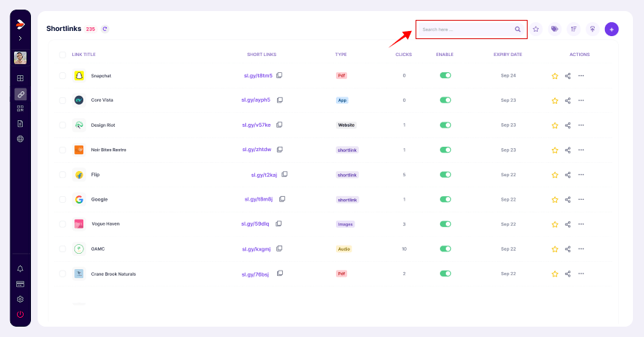Open billing card icon in sidebar

point(20,284)
